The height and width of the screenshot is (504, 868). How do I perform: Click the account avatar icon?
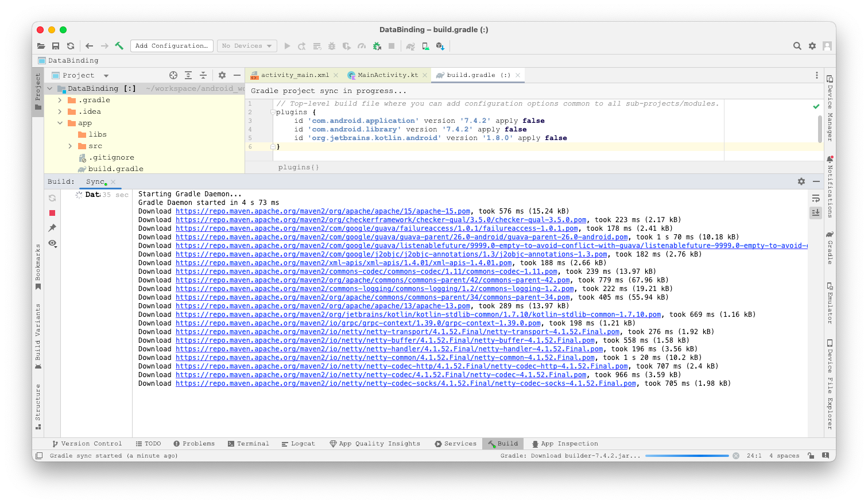click(827, 46)
